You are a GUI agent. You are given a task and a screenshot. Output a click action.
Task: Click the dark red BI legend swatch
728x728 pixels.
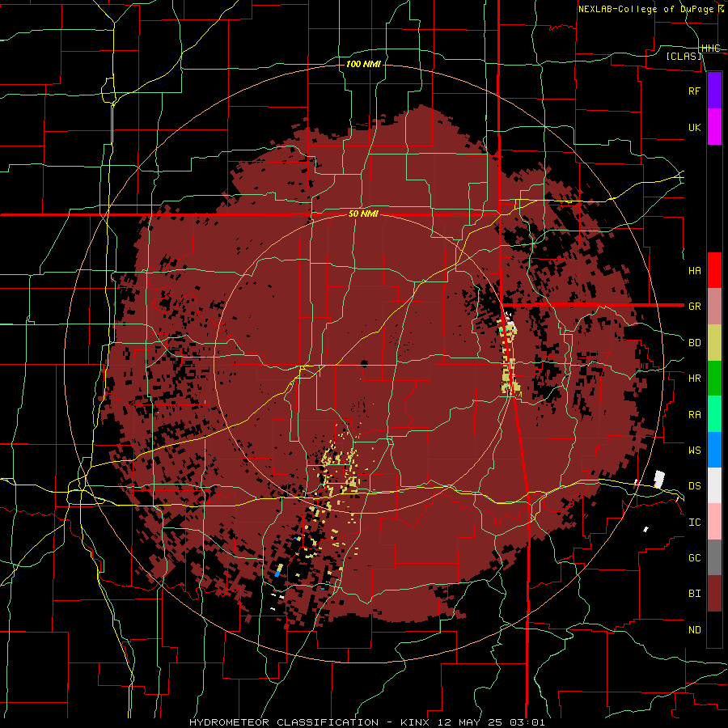tap(714, 594)
